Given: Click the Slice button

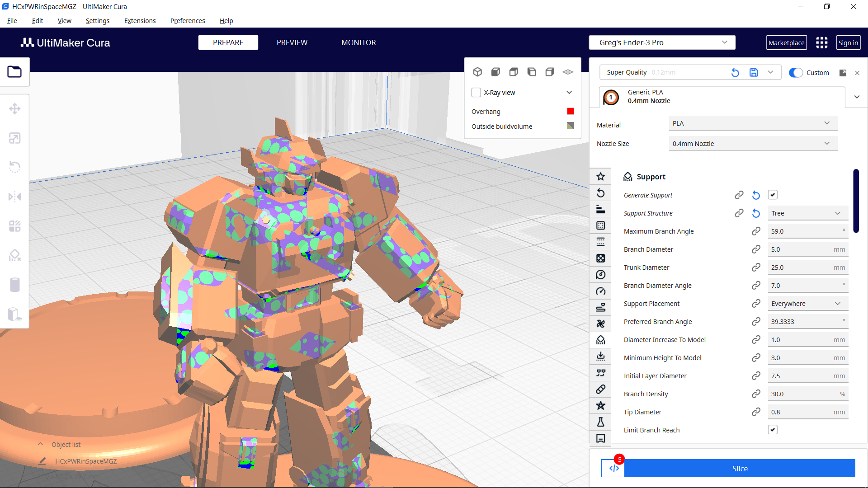Looking at the screenshot, I should click(x=740, y=469).
